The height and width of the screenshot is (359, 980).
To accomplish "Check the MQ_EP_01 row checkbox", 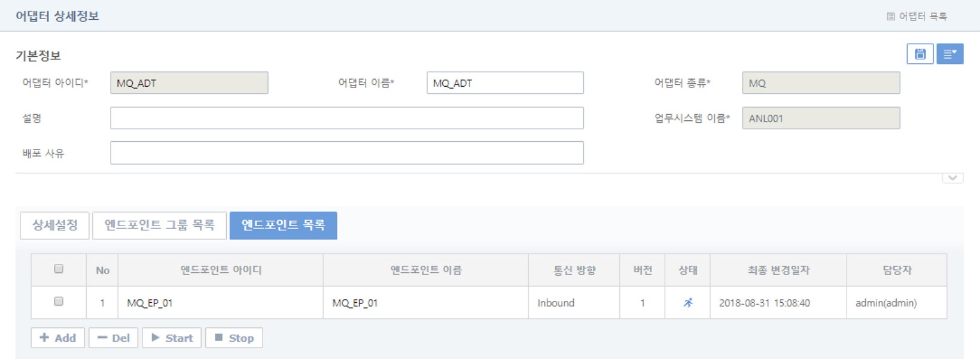I will pos(59,302).
